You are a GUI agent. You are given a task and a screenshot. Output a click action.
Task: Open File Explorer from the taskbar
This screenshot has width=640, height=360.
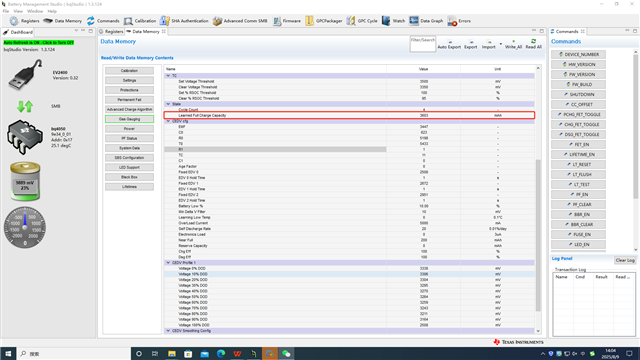(171, 353)
